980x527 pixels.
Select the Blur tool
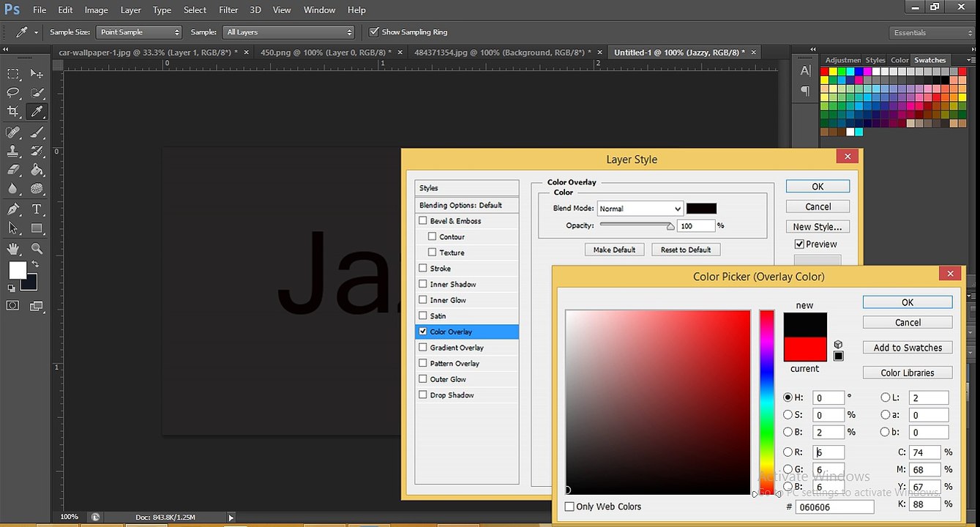tap(13, 188)
